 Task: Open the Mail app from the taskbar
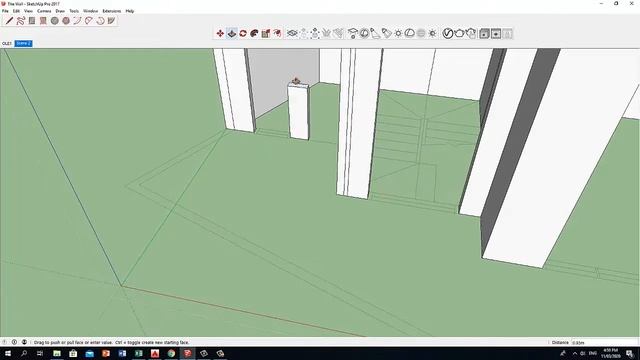coord(89,353)
